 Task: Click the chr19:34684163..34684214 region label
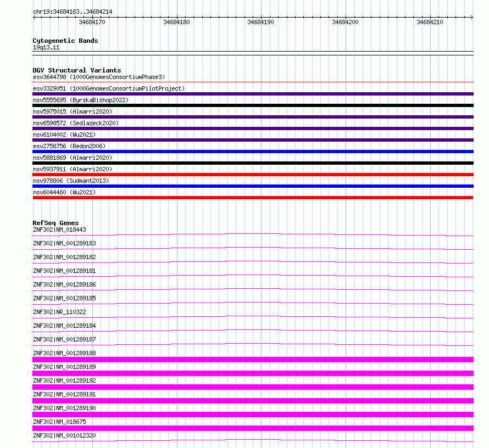(x=73, y=12)
